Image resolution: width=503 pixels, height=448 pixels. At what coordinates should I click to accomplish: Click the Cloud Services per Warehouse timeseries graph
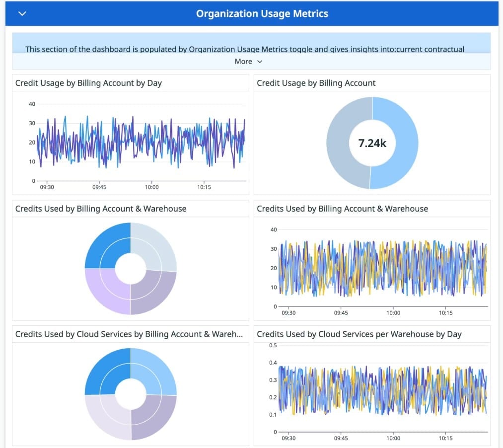tap(383, 390)
